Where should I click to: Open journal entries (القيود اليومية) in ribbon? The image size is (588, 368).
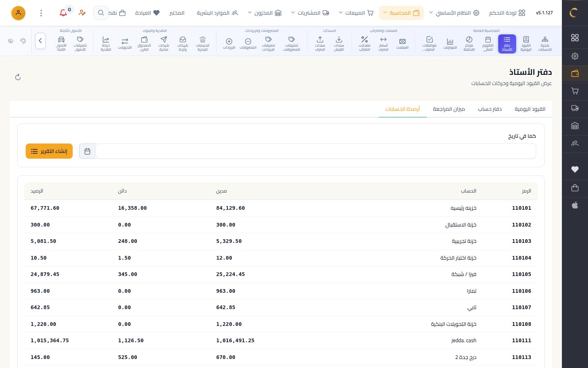526,44
